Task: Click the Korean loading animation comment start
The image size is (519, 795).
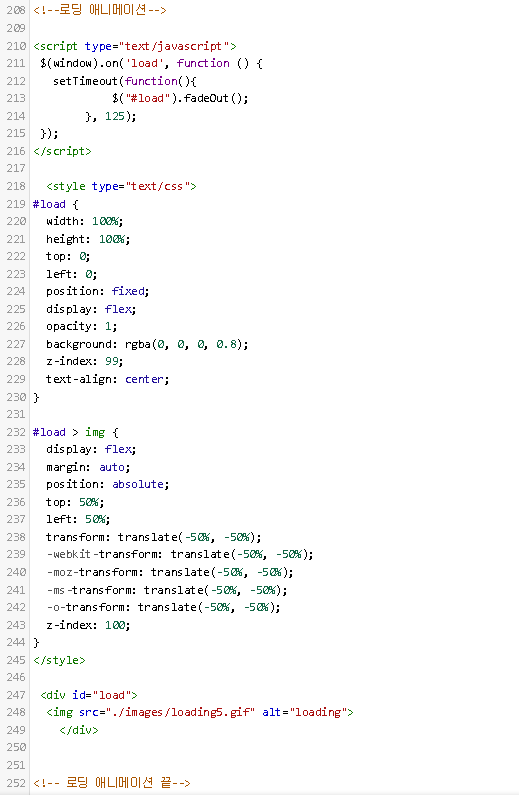Action: pyautogui.click(x=100, y=10)
